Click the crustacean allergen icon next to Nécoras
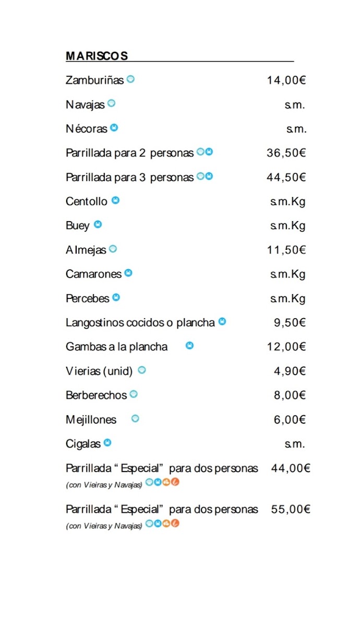The width and height of the screenshot is (364, 626). click(114, 127)
